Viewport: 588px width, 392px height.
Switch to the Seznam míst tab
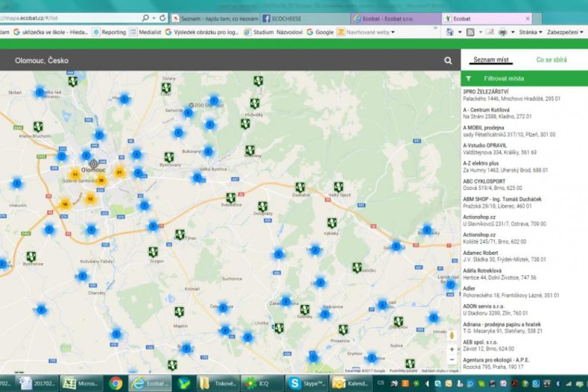[491, 60]
